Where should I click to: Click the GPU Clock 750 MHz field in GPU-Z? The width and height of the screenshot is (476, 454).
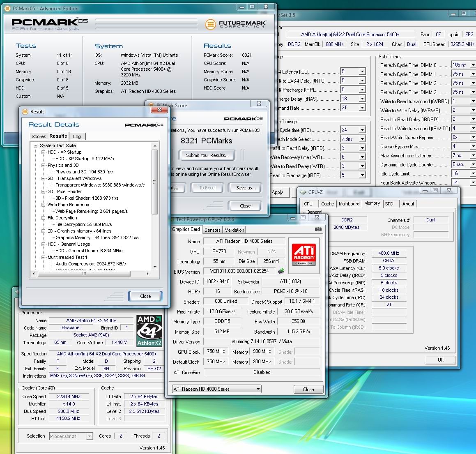click(216, 351)
